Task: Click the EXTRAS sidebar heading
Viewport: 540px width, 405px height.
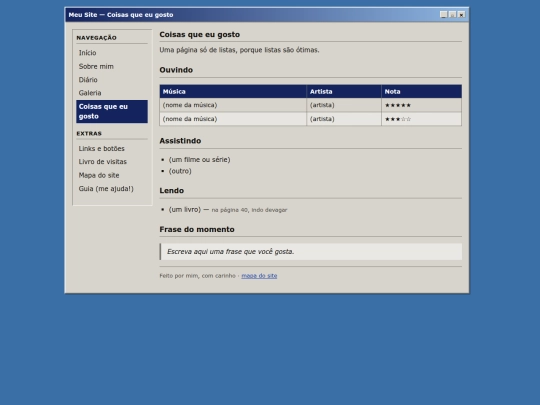Action: (x=89, y=134)
